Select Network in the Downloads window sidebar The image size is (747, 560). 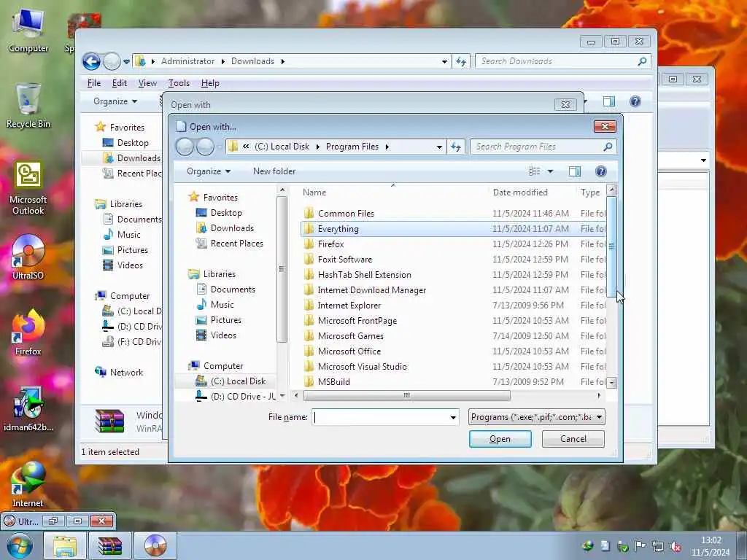point(126,373)
